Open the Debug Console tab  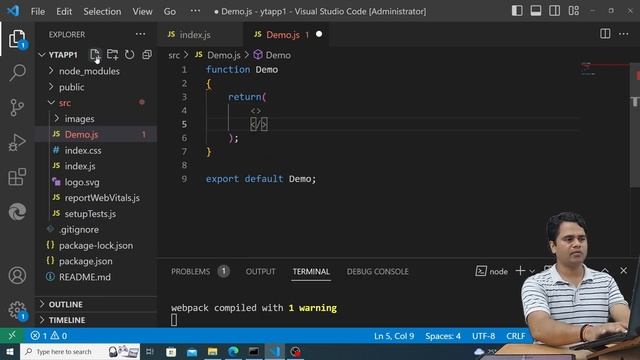(378, 271)
